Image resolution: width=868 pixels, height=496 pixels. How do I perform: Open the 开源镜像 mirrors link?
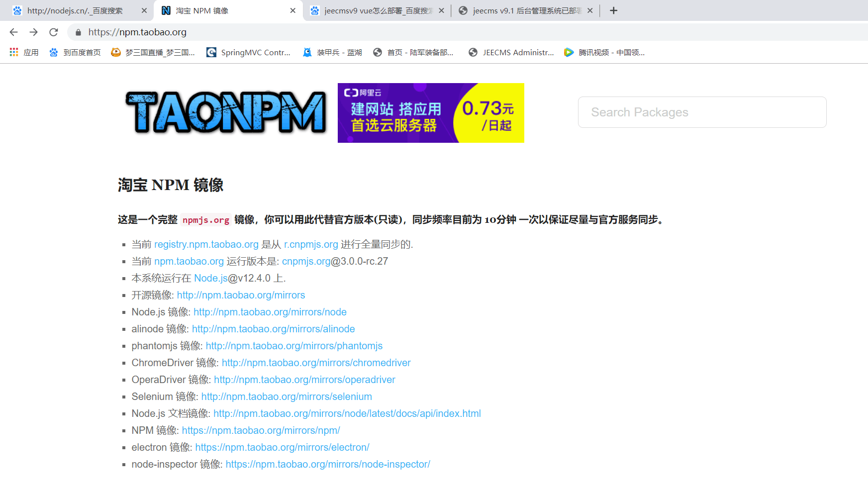click(x=241, y=295)
